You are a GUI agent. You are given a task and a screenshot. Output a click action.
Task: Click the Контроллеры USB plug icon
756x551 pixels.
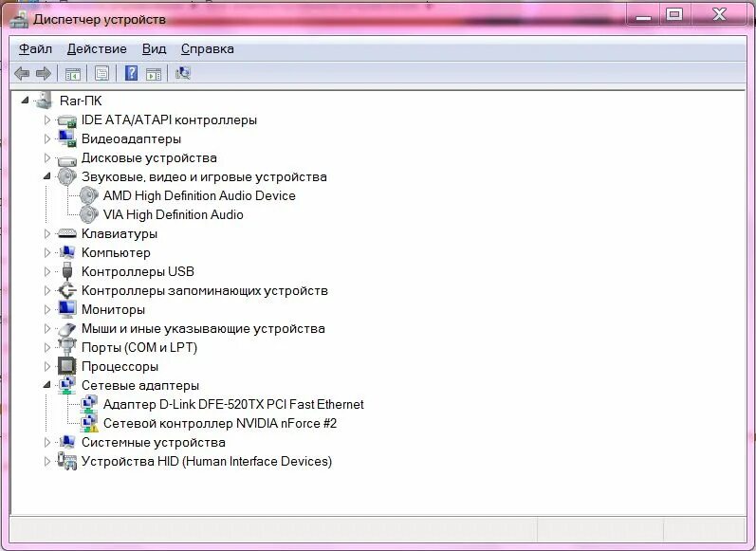tap(67, 271)
